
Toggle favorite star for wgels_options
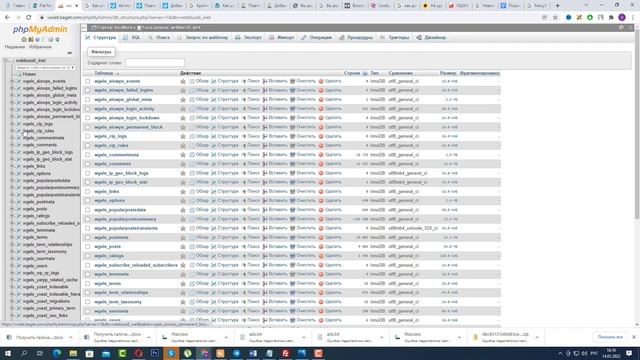(x=183, y=201)
